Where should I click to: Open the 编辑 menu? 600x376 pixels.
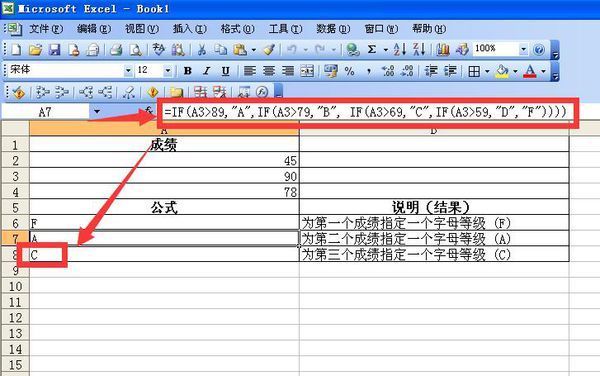tap(94, 29)
